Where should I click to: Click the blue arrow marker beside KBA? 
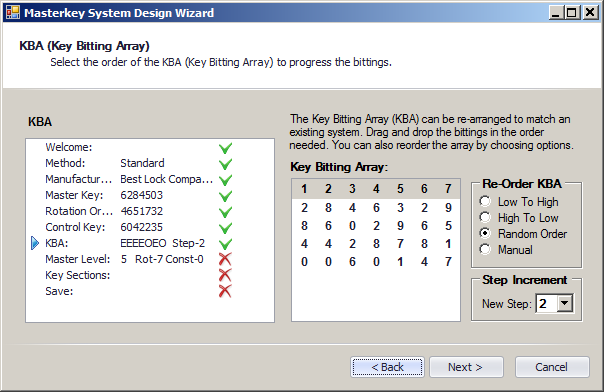tap(35, 243)
